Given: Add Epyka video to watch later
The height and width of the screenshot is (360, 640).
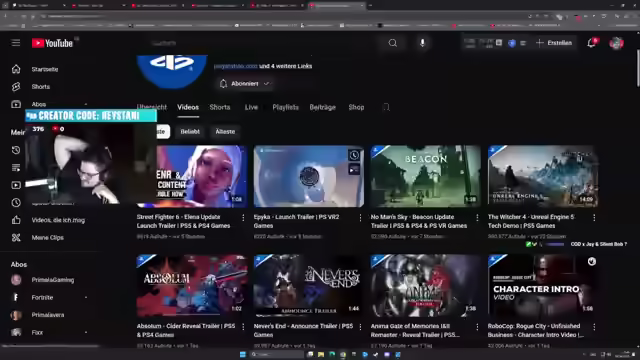Looking at the screenshot, I should 354,155.
